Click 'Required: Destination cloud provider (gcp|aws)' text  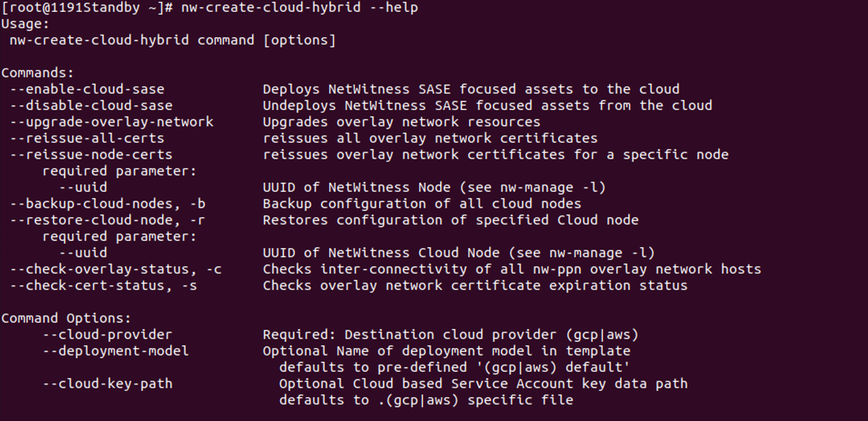pos(450,335)
